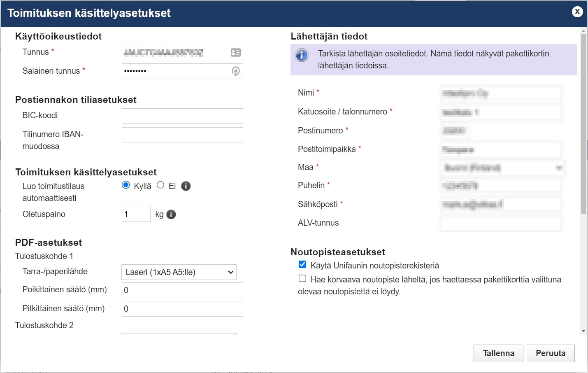Click the scrollbar down arrow
588x373 pixels.
click(583, 331)
